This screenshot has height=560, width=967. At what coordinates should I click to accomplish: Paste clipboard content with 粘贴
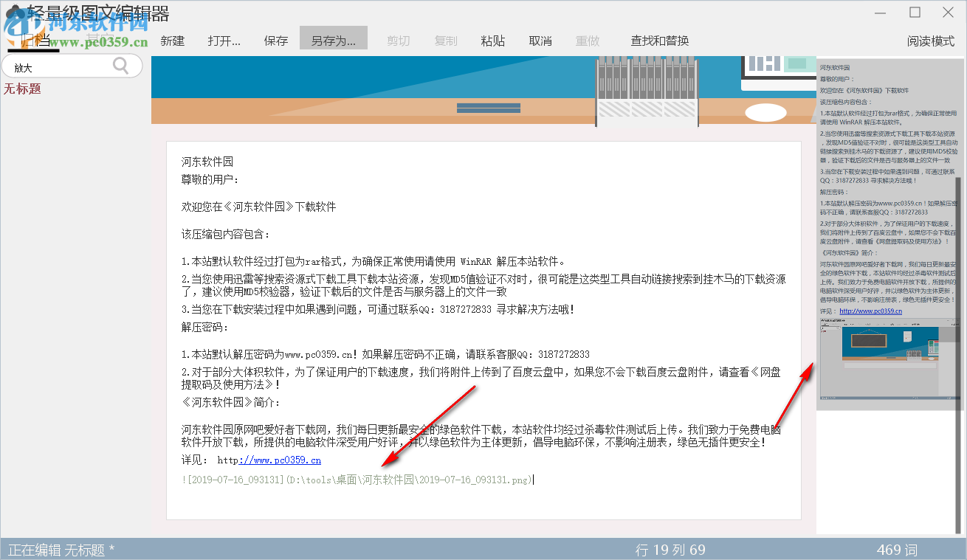492,41
